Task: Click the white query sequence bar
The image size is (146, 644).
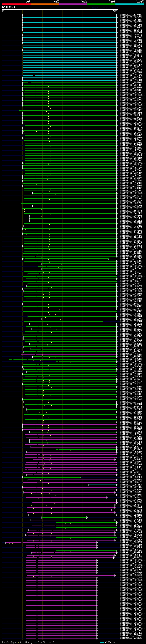Action: (60, 10)
